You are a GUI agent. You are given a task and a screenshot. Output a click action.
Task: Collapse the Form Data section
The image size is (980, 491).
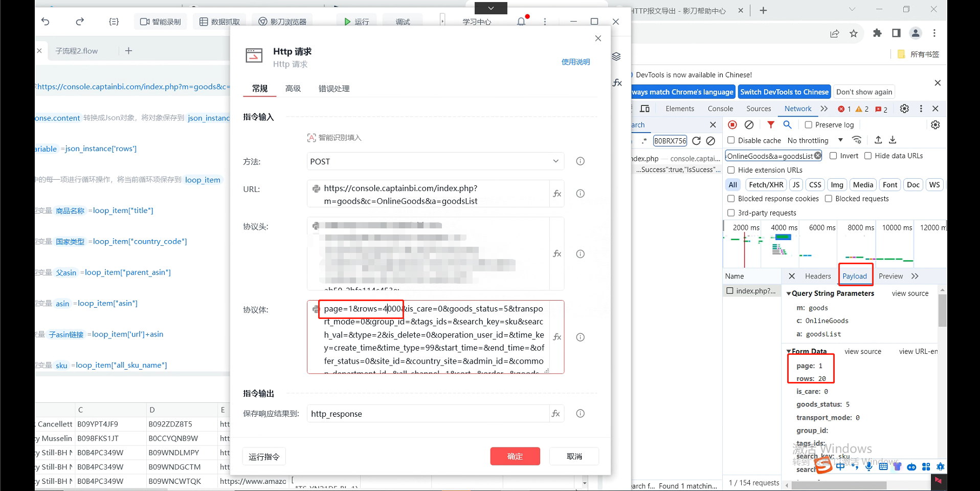(x=789, y=351)
